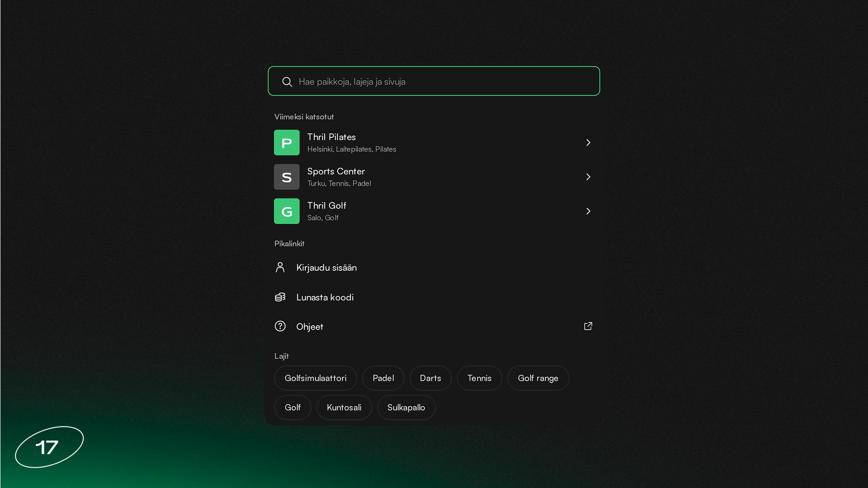Click the question mark icon beside Ohjeet
The image size is (868, 488).
pyautogui.click(x=280, y=326)
